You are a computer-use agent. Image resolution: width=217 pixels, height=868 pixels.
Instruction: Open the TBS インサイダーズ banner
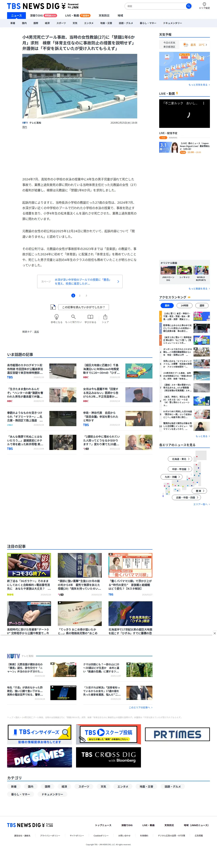(39, 735)
